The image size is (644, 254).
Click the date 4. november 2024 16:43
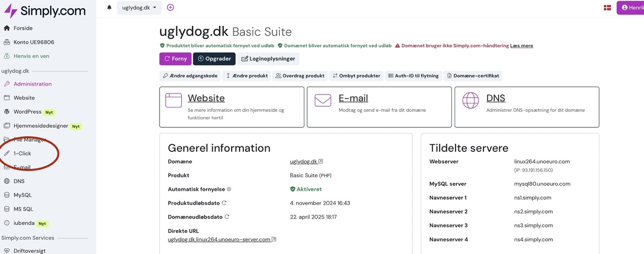(320, 203)
